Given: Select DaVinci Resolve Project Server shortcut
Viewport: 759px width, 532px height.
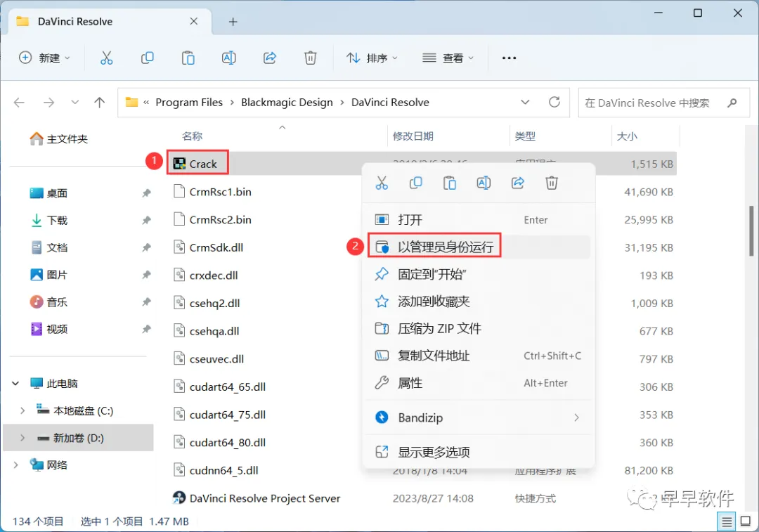Looking at the screenshot, I should click(x=257, y=498).
